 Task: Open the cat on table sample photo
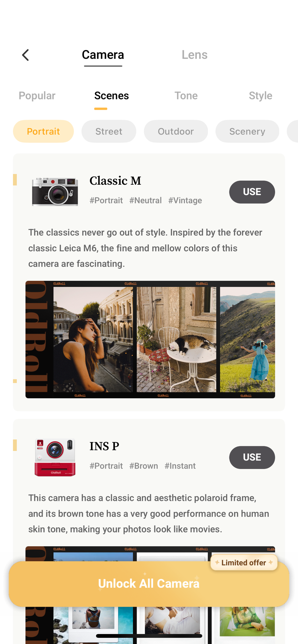tap(176, 340)
